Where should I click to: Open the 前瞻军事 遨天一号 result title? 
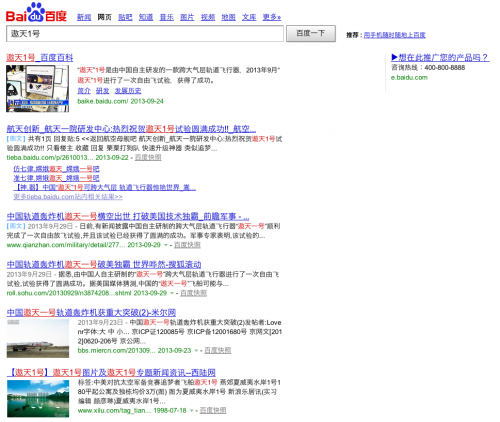click(128, 216)
